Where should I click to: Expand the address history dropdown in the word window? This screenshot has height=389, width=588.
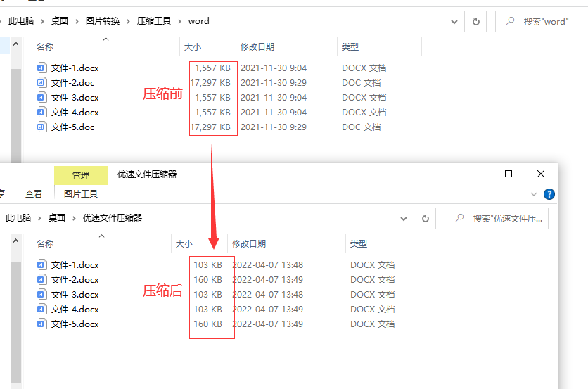click(454, 22)
